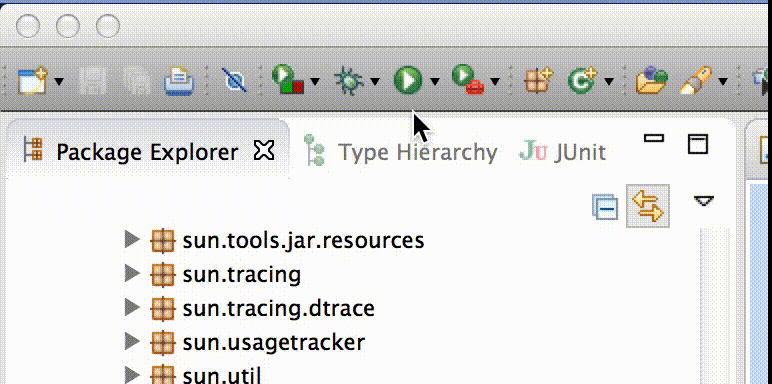This screenshot has width=772, height=384.
Task: Click the sun.tools.jar.resources package icon
Action: tap(162, 240)
